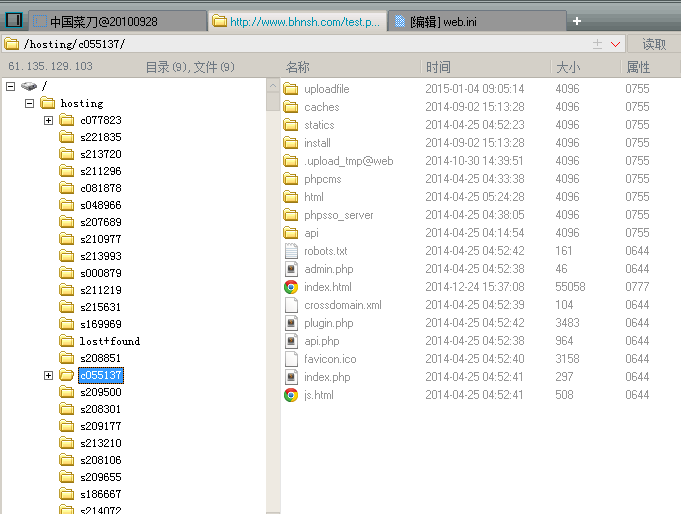The height and width of the screenshot is (514, 681).
Task: Click the robots.txt file icon
Action: pos(291,251)
